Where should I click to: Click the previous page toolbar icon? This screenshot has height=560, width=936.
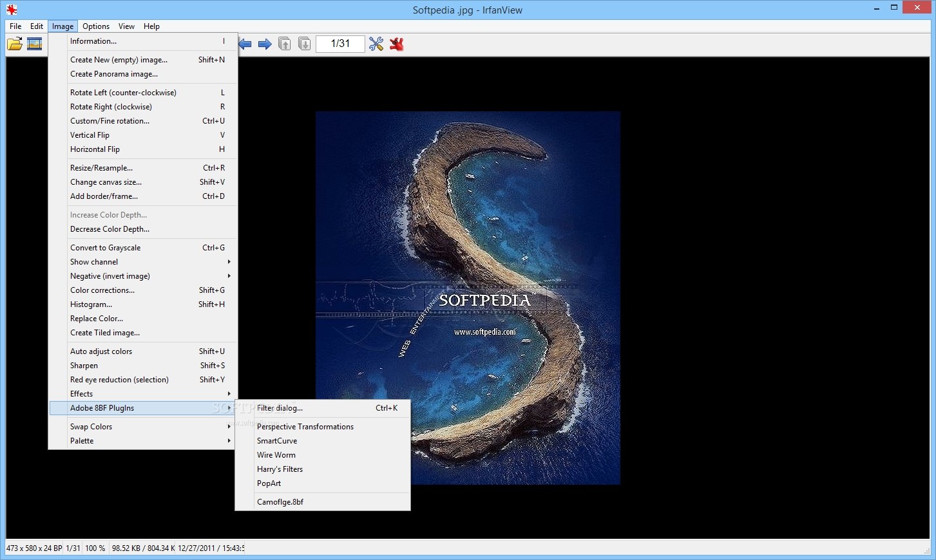(285, 44)
